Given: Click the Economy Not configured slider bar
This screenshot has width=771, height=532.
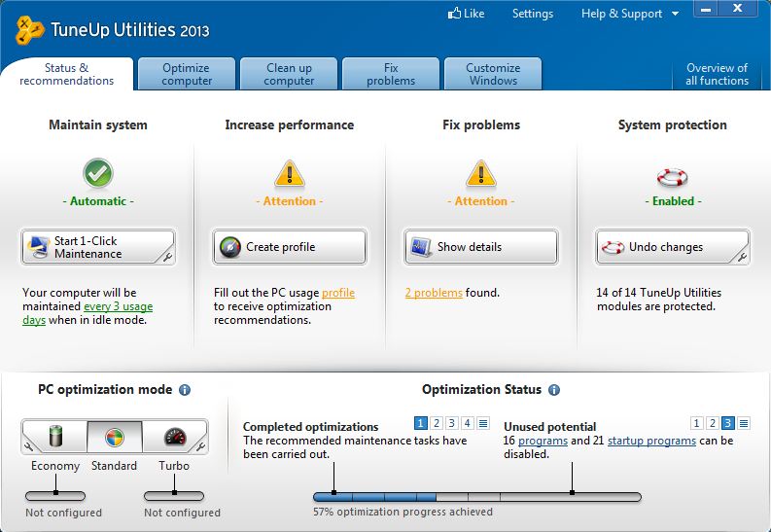Looking at the screenshot, I should pos(55,496).
